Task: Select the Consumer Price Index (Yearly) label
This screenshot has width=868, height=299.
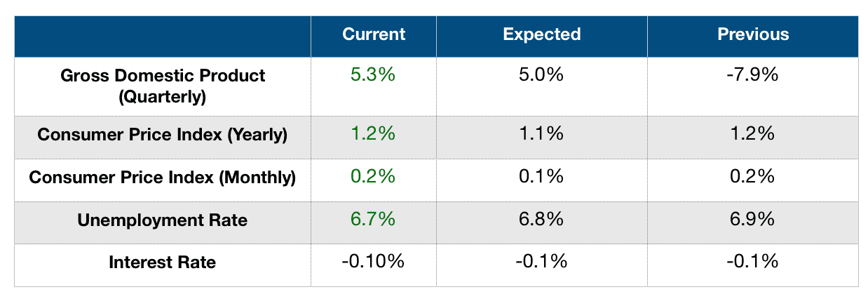Action: [163, 135]
